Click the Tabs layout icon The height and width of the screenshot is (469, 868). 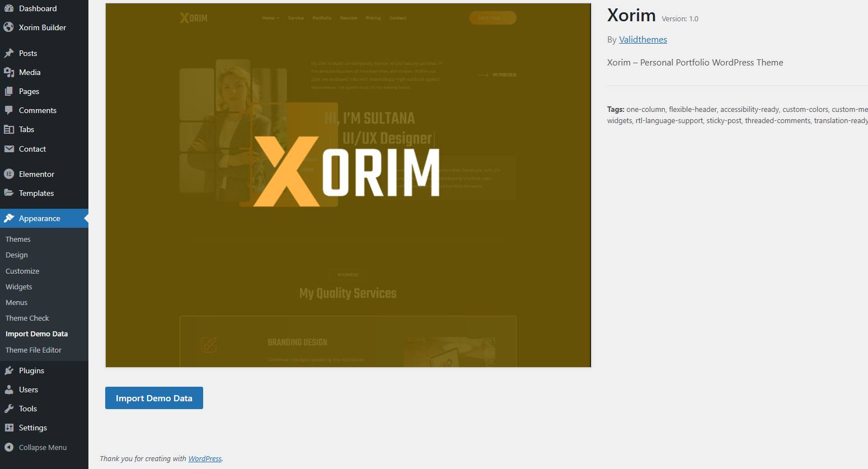[9, 129]
